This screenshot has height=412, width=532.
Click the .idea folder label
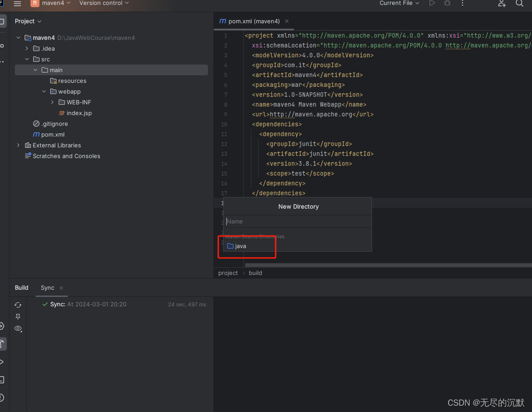tap(48, 48)
